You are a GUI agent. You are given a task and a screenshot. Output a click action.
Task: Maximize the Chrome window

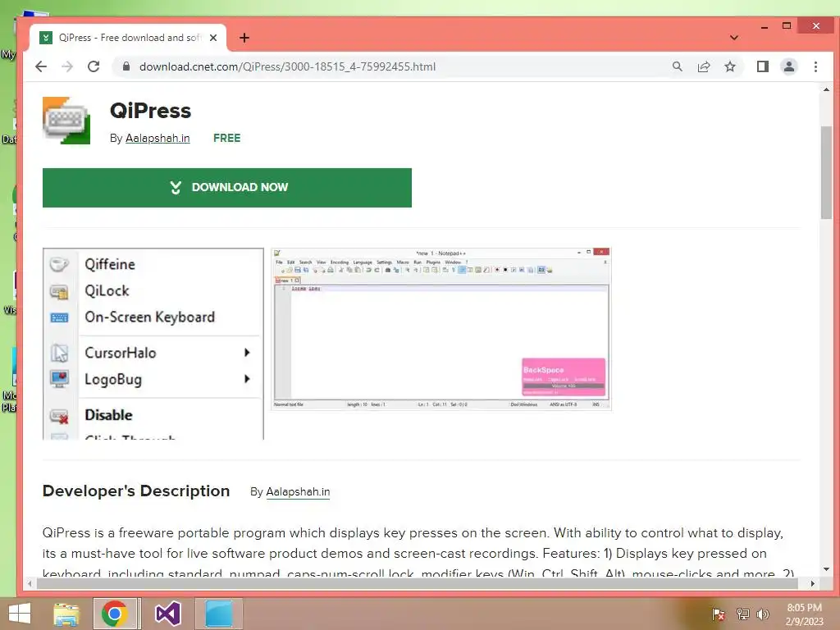coord(787,25)
